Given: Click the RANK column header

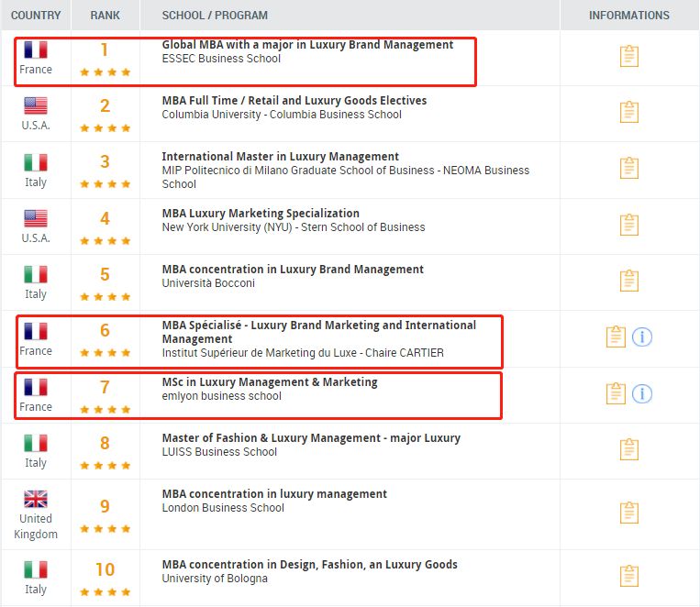Looking at the screenshot, I should [105, 16].
